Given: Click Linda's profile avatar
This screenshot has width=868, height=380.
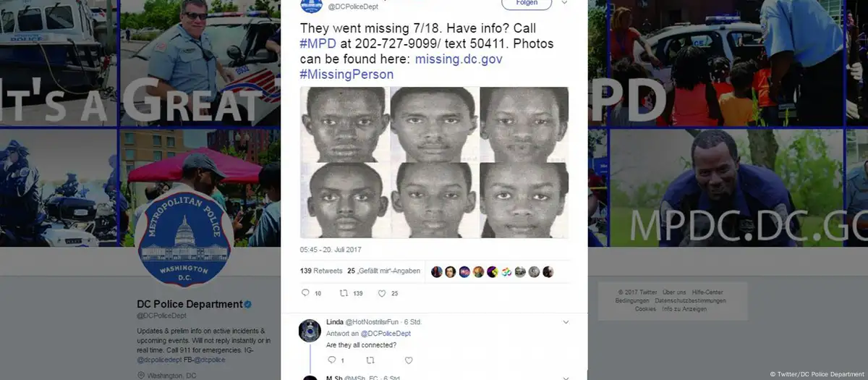Looking at the screenshot, I should click(310, 329).
